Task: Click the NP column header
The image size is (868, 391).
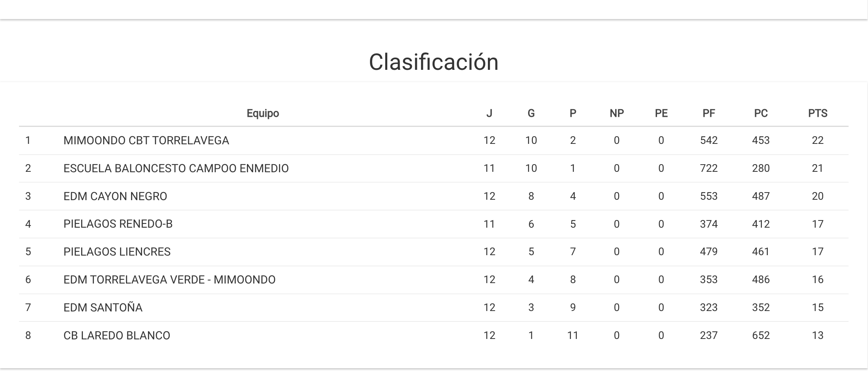Action: [x=616, y=113]
